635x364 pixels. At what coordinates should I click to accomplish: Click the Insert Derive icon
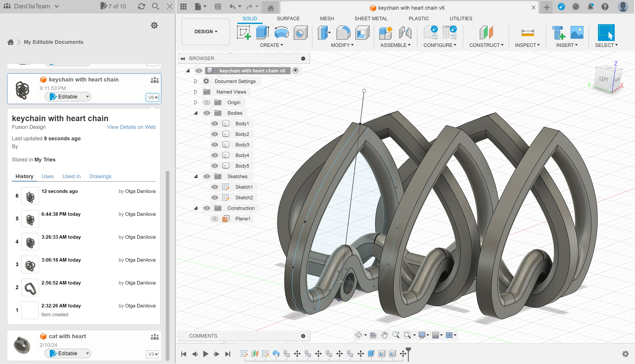pyautogui.click(x=558, y=33)
